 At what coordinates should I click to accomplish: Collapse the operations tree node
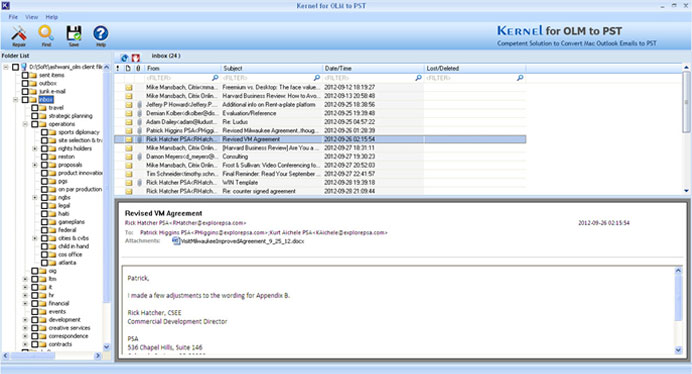pos(25,124)
